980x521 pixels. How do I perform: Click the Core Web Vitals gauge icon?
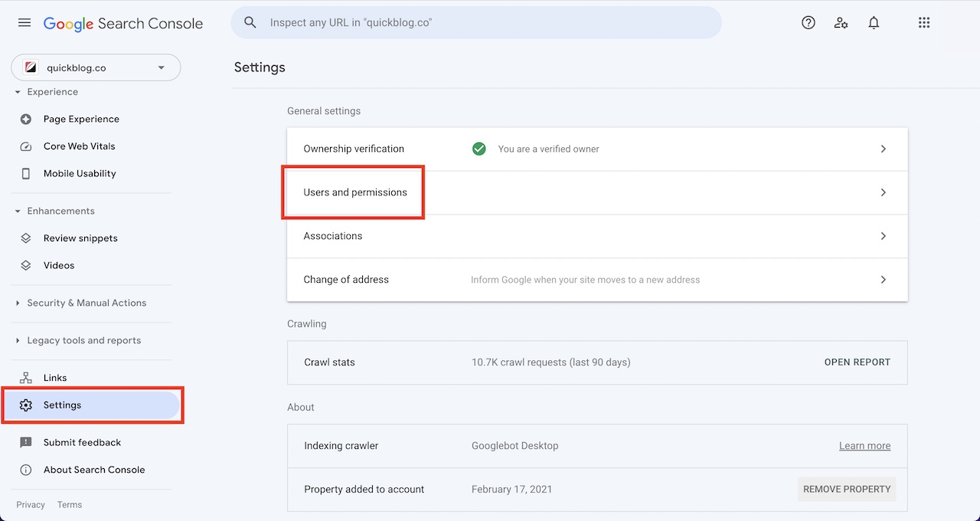tap(26, 146)
